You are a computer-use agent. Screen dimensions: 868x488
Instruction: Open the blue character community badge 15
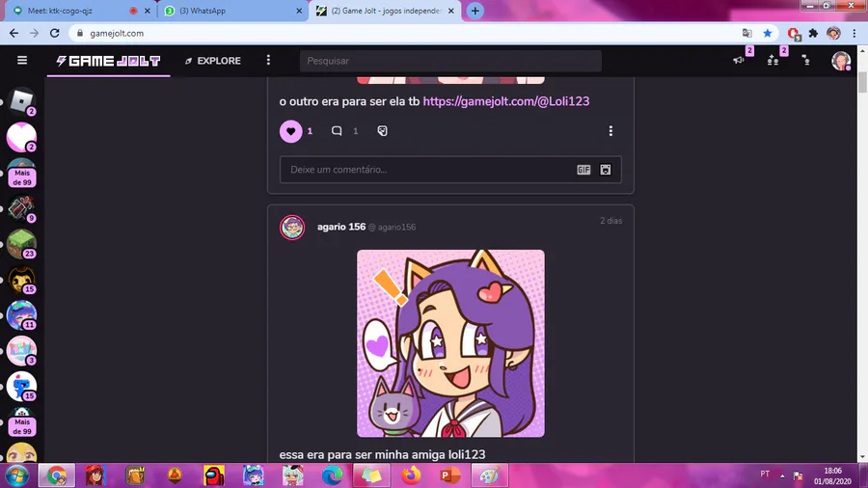click(x=21, y=386)
